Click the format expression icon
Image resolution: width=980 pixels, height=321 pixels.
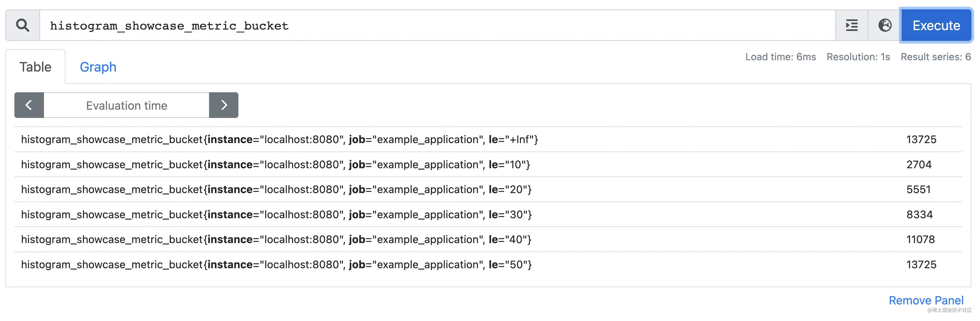851,25
